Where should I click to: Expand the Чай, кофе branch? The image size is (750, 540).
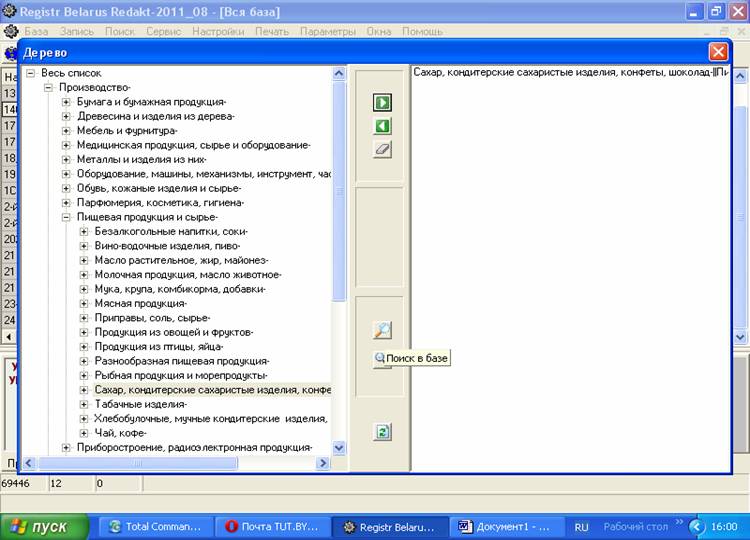tap(85, 433)
